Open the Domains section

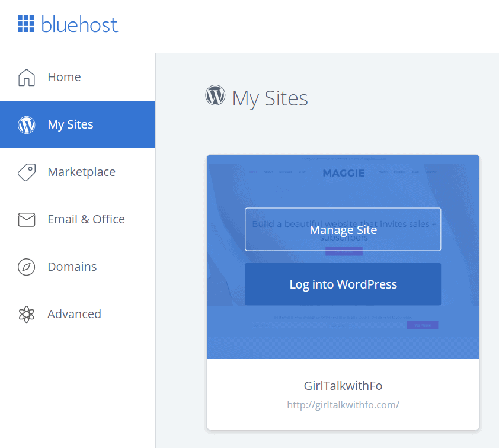[77, 267]
